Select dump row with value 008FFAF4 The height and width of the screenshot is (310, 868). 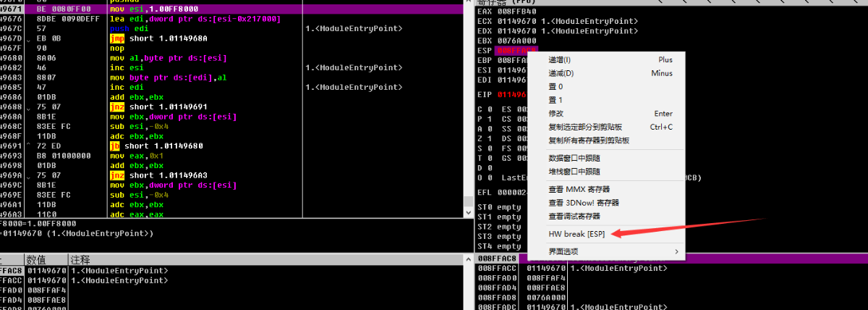tap(231, 290)
